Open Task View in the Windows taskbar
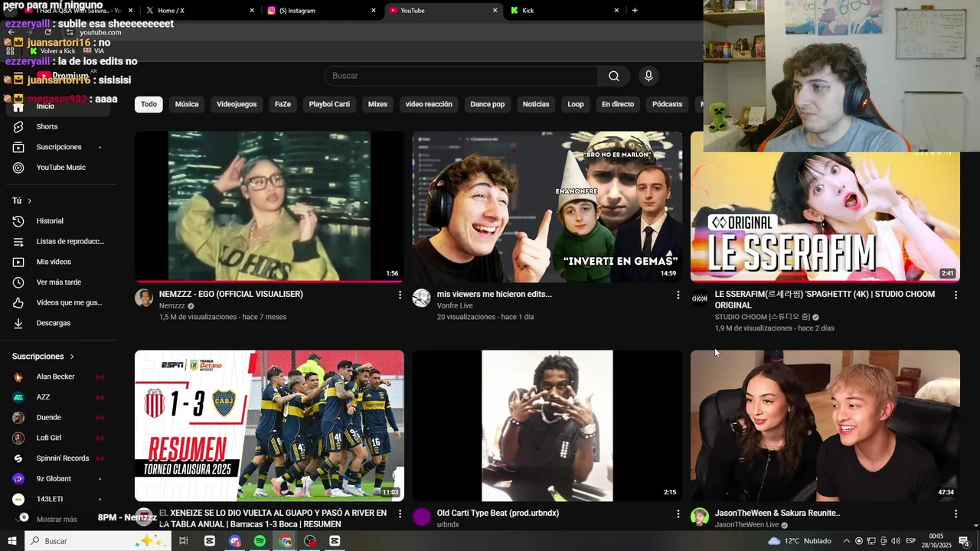Image resolution: width=980 pixels, height=551 pixels. 184,541
